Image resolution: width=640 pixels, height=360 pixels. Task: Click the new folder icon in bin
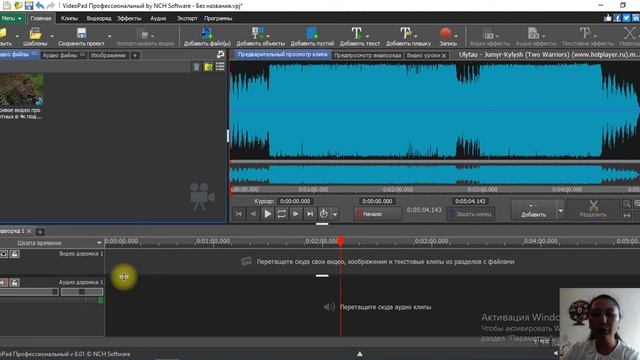208,67
